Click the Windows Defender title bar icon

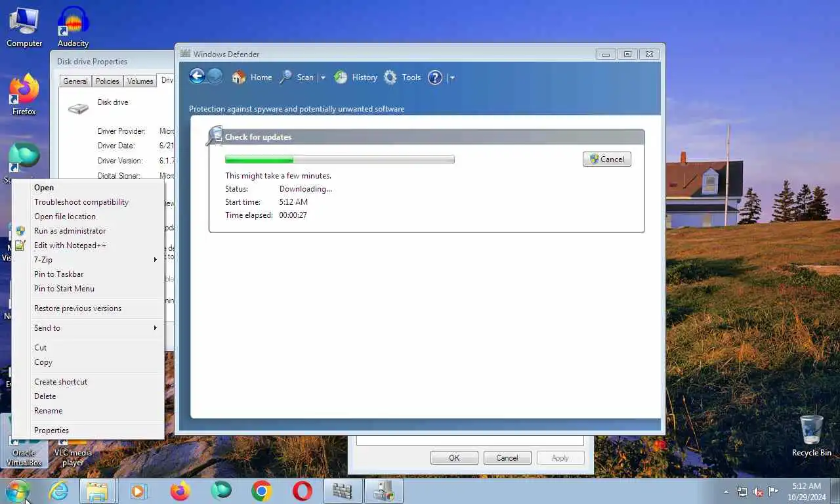pos(186,54)
